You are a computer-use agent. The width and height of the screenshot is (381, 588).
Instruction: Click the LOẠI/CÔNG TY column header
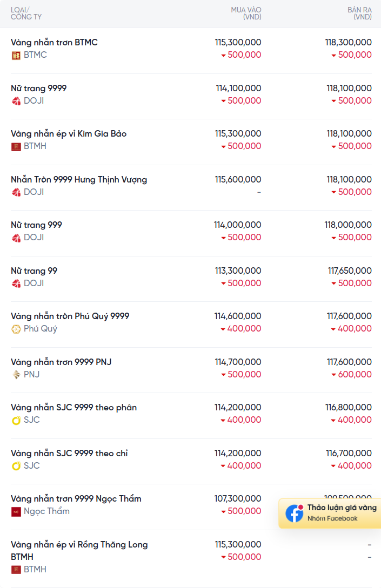pyautogui.click(x=26, y=13)
